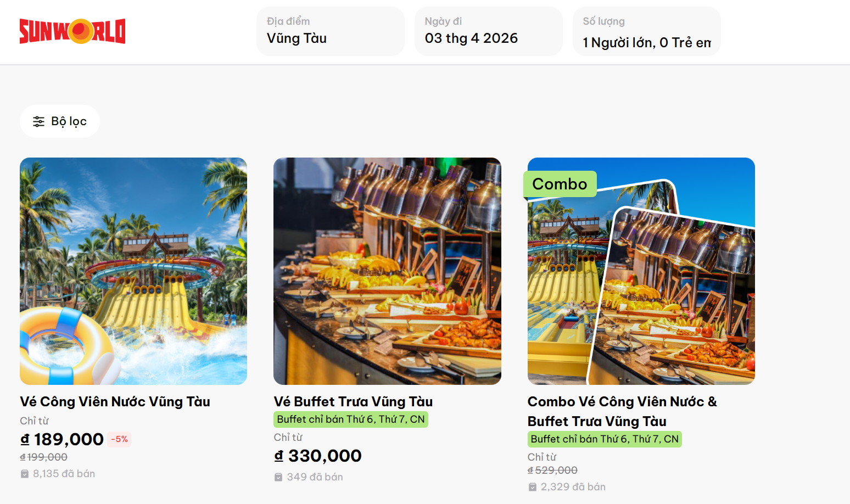Open the water park slide image
This screenshot has height=504, width=850.
click(133, 271)
